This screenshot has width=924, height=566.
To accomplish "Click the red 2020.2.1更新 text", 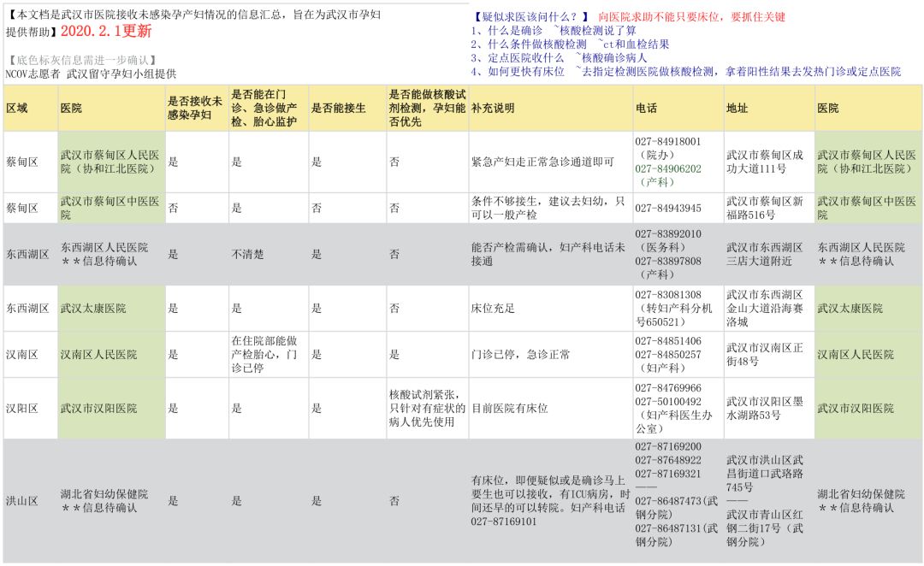I will coord(106,31).
